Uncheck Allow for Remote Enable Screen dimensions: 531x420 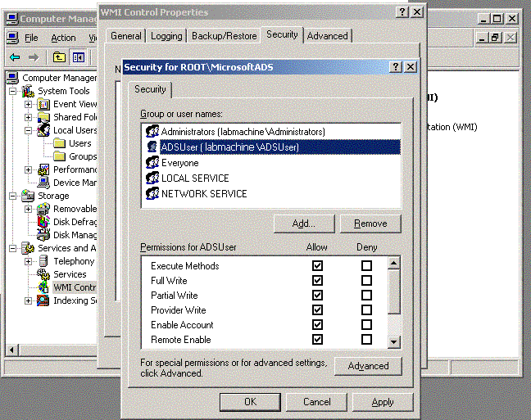tap(317, 340)
